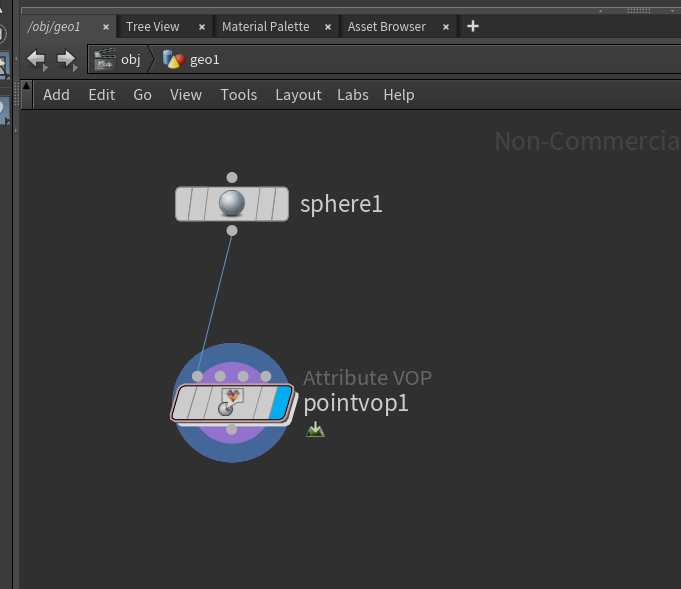Close the /obj/geo1 tab
The image size is (681, 589).
(x=106, y=27)
